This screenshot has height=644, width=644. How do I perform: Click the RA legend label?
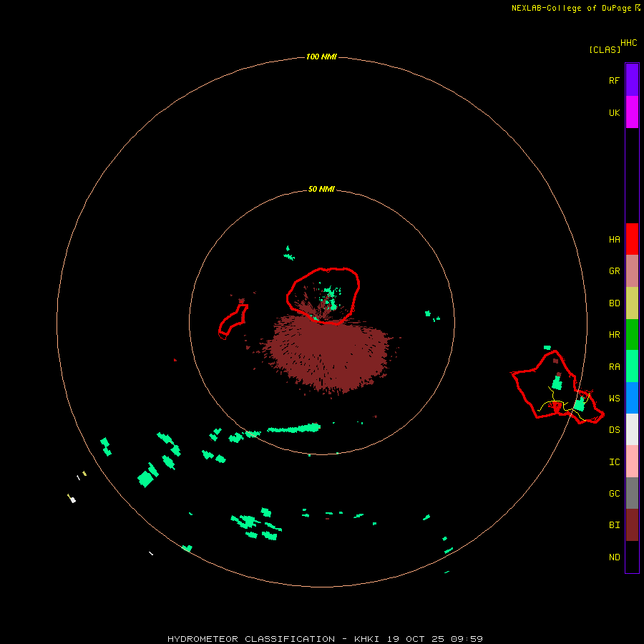614,367
